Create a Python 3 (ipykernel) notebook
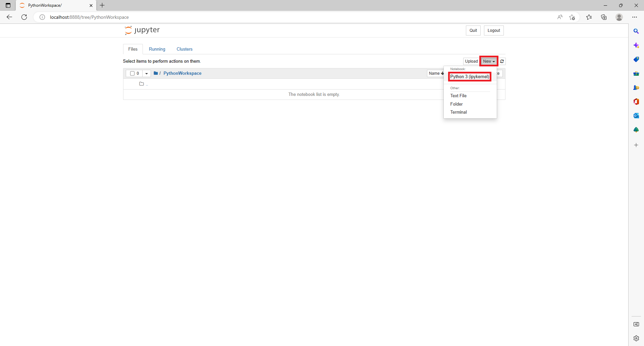 470,77
